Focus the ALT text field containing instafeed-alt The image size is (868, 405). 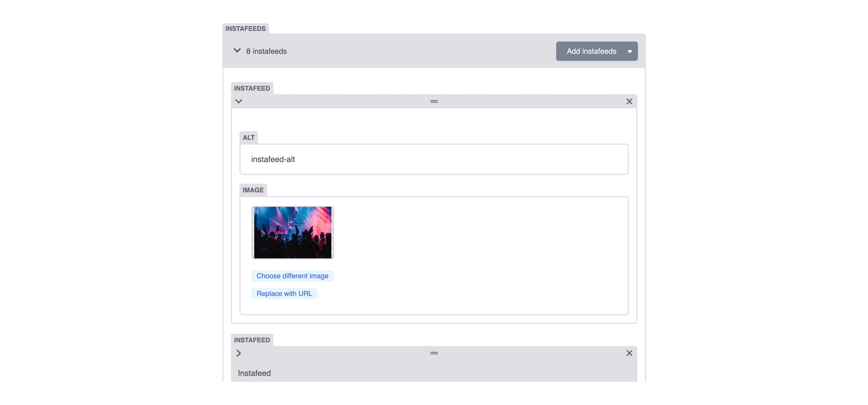coord(434,159)
